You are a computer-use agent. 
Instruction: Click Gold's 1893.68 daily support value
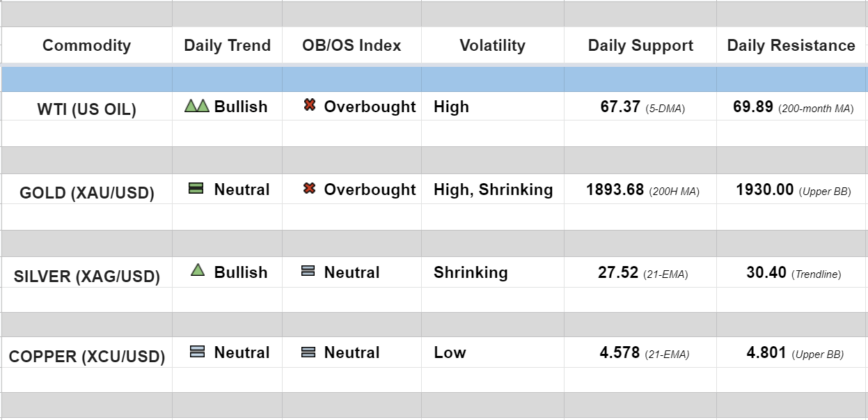click(x=615, y=189)
